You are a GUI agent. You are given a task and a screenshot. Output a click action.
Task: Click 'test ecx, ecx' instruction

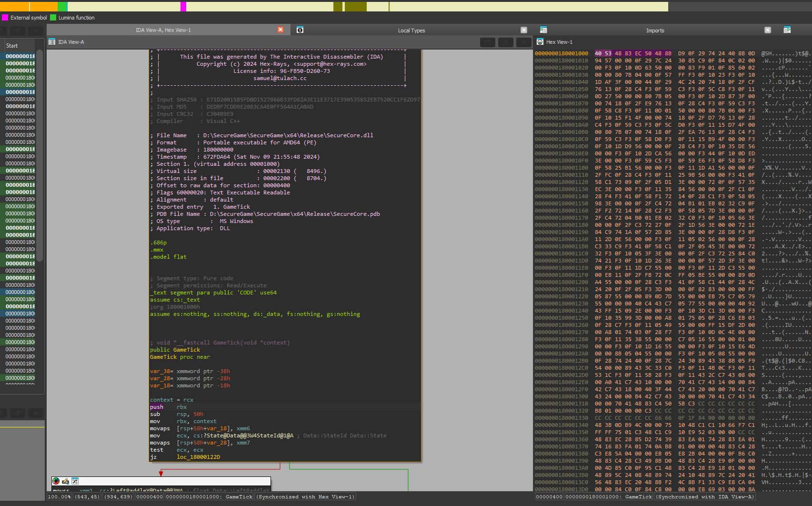[x=177, y=450]
